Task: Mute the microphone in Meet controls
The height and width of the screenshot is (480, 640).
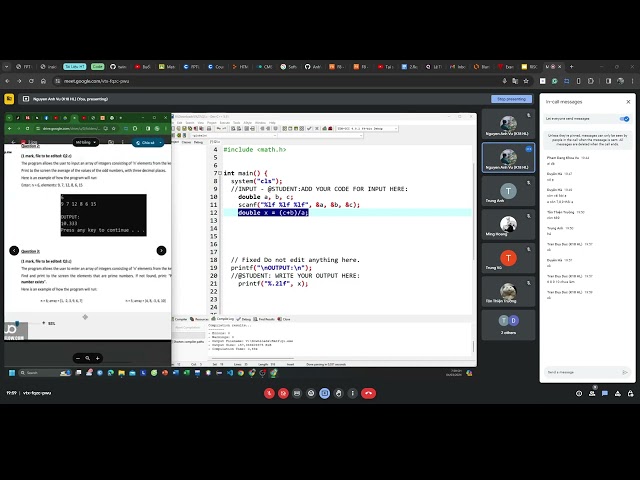Action: (x=269, y=393)
